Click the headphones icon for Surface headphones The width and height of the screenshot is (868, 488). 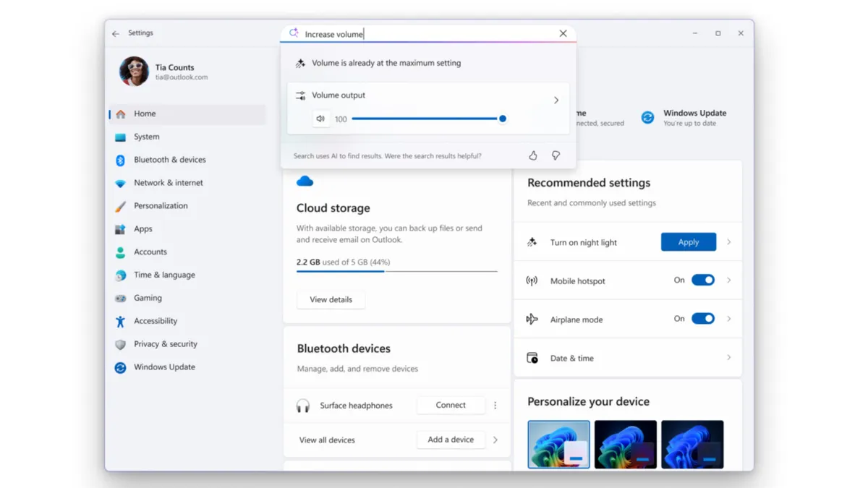coord(302,405)
